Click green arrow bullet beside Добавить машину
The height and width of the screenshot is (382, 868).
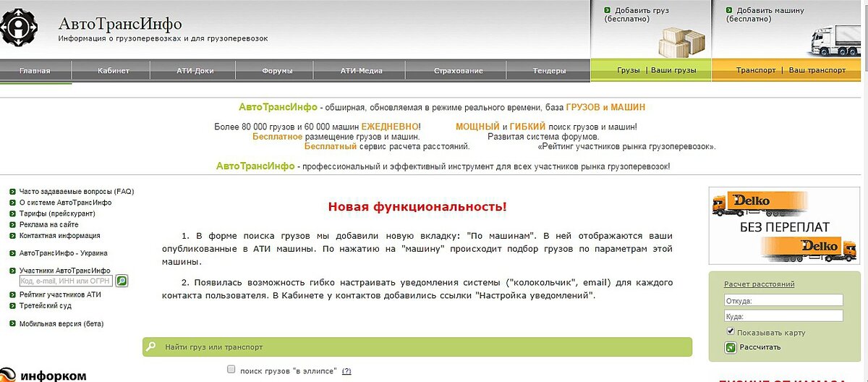(x=729, y=10)
